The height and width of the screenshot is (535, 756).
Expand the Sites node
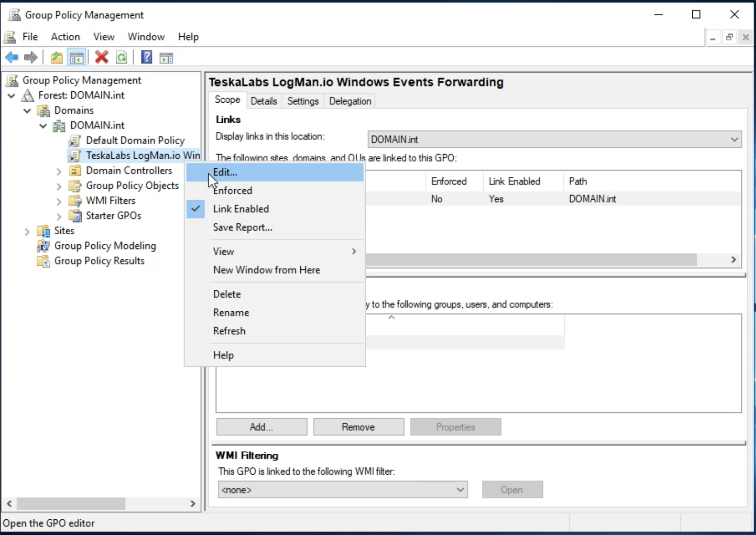click(27, 231)
